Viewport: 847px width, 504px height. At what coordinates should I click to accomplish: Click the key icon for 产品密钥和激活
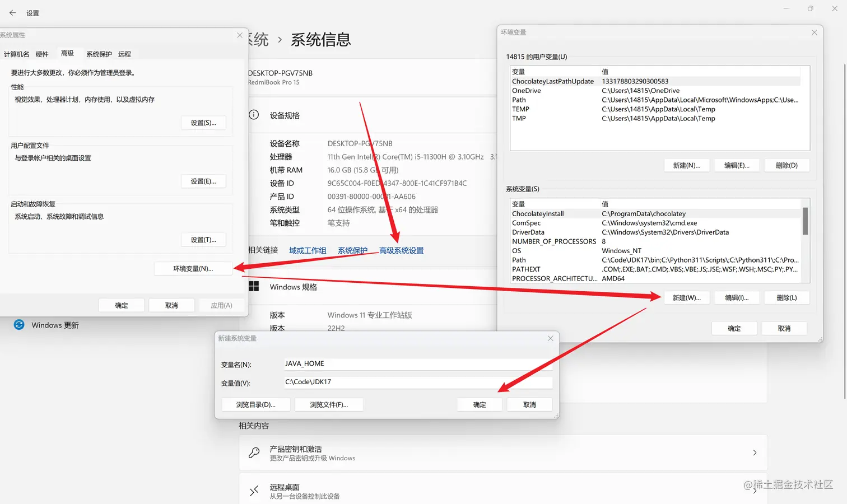point(254,452)
